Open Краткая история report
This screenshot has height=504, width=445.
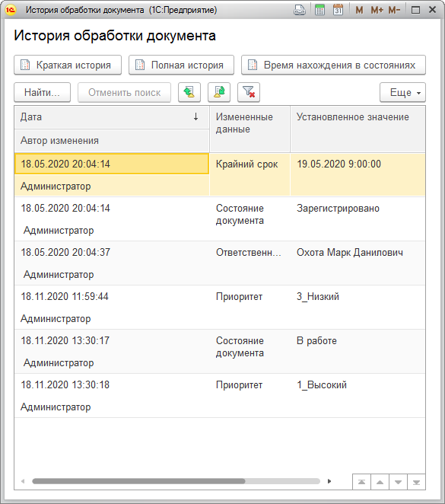pos(68,65)
